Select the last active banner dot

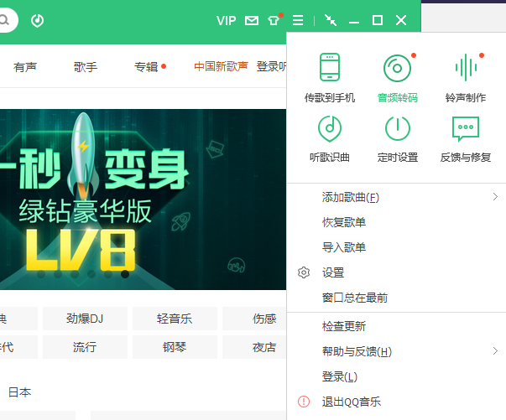(x=125, y=274)
